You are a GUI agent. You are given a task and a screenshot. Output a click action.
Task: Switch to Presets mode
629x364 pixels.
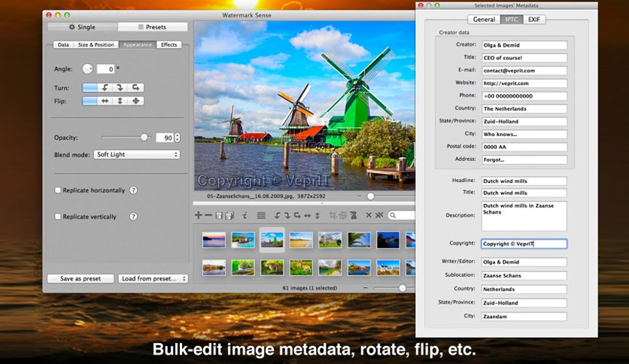(x=153, y=27)
